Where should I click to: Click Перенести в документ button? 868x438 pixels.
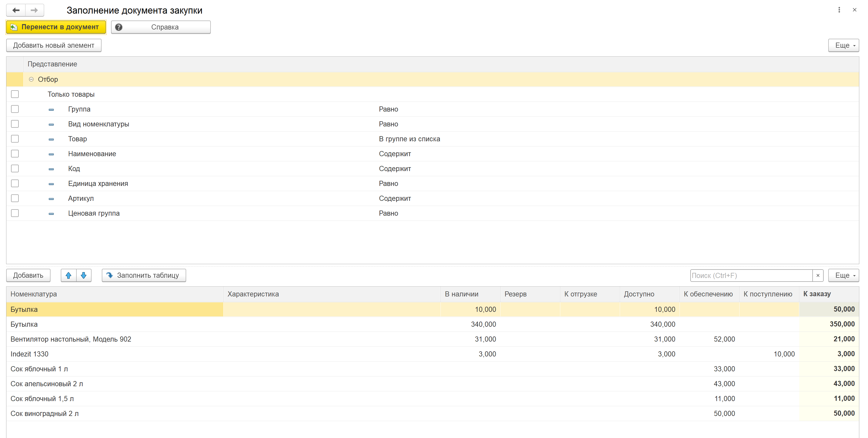pyautogui.click(x=56, y=27)
